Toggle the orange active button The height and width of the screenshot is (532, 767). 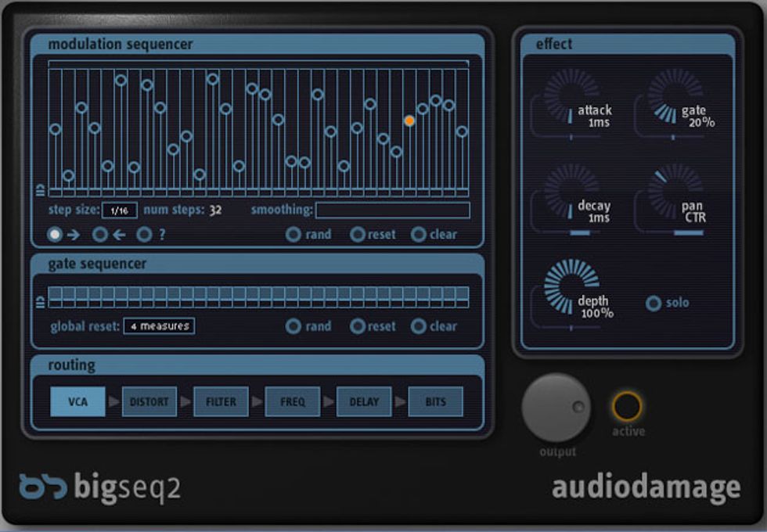click(x=627, y=406)
